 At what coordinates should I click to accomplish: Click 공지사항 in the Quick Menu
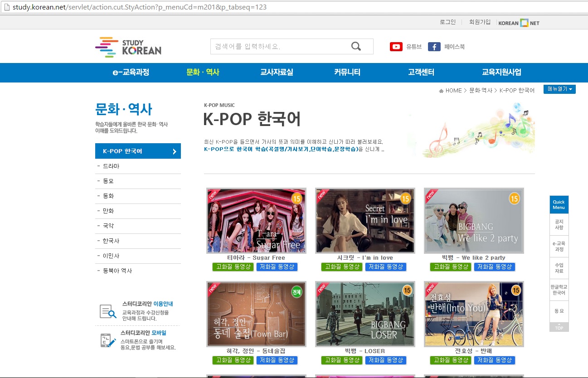point(559,225)
